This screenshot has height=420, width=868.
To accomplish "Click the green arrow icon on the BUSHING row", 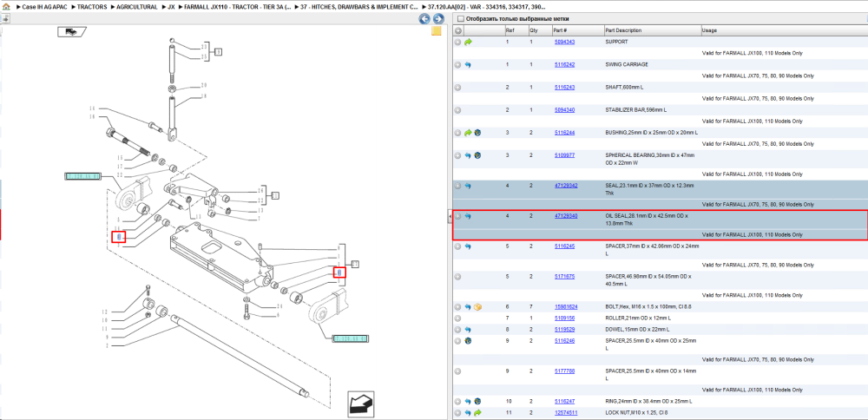I will 468,133.
